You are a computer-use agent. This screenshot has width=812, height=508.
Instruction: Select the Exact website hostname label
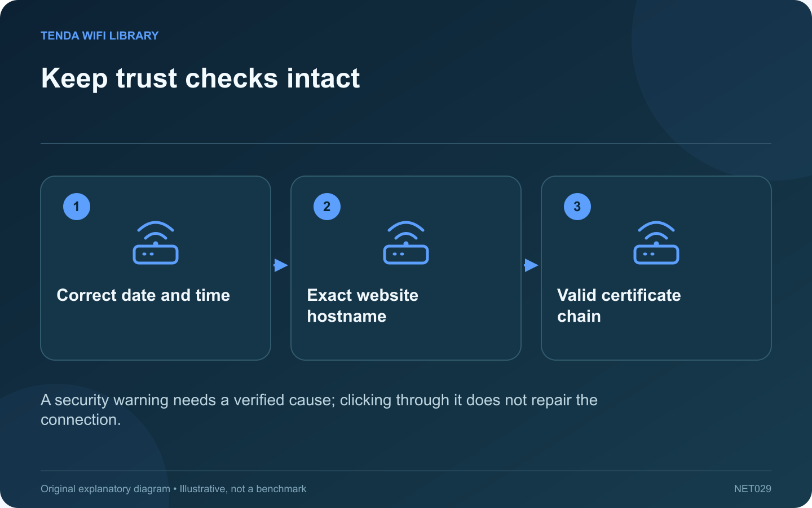click(363, 305)
